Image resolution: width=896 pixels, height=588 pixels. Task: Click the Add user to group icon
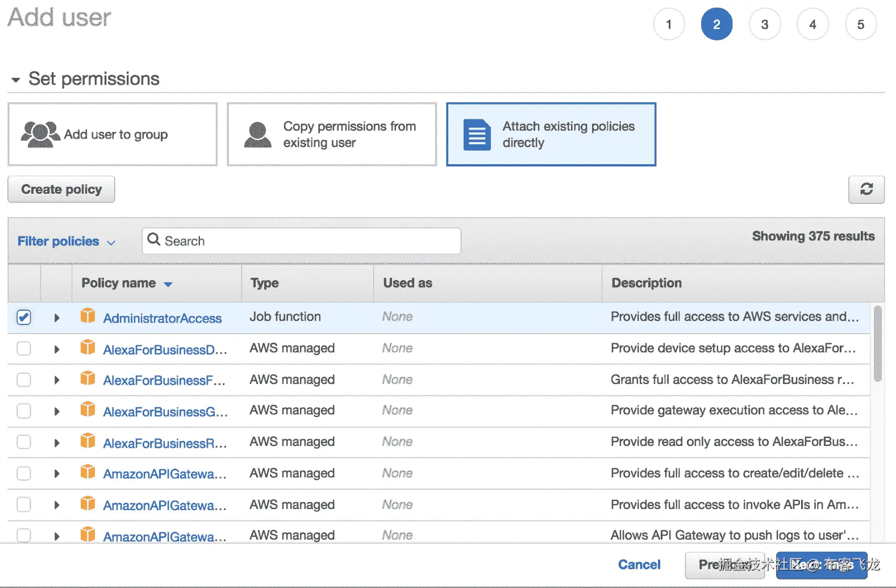pos(40,135)
